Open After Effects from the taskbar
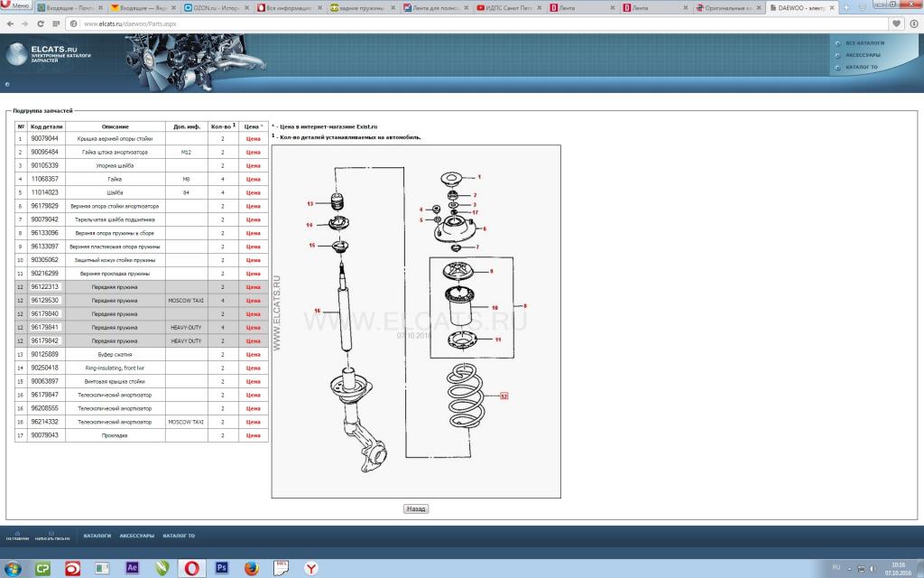Screen dimensions: 924x578 tap(132, 567)
